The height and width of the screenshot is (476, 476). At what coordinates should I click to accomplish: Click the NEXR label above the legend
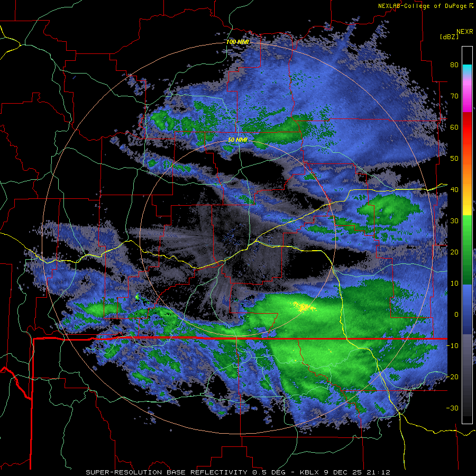[465, 32]
